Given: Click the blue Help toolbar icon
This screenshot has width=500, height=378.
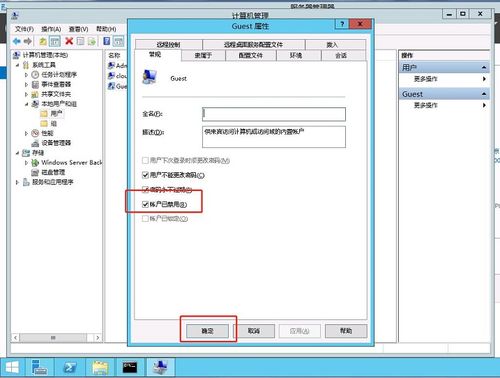Looking at the screenshot, I should (107, 41).
